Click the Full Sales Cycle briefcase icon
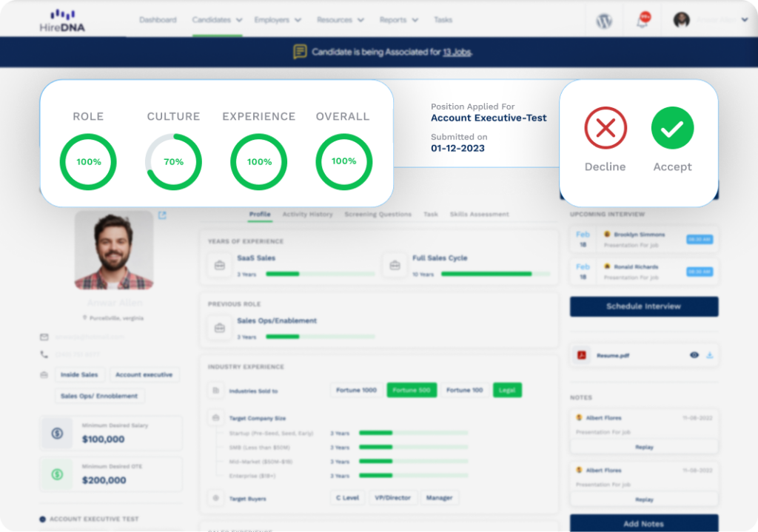 pyautogui.click(x=395, y=266)
